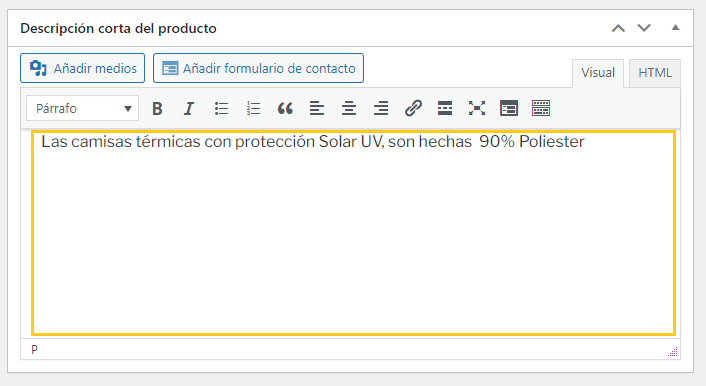Image resolution: width=706 pixels, height=386 pixels.
Task: Align text right
Action: (381, 109)
